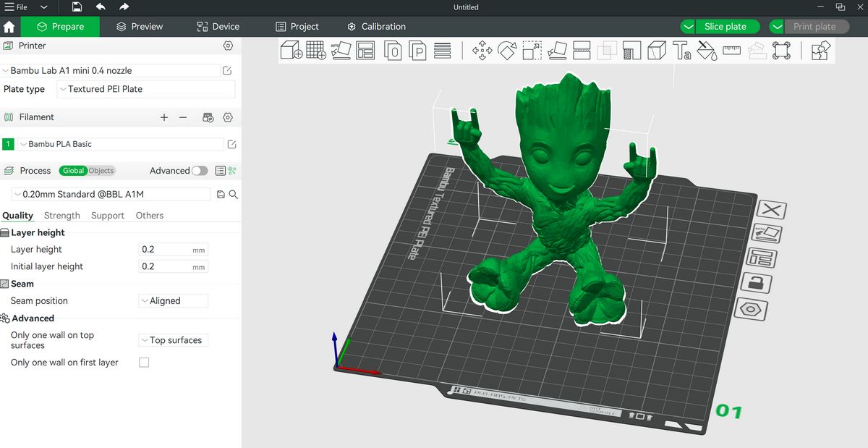Screen dimensions: 868x448
Task: Go to the Home screen icon
Action: (x=9, y=27)
